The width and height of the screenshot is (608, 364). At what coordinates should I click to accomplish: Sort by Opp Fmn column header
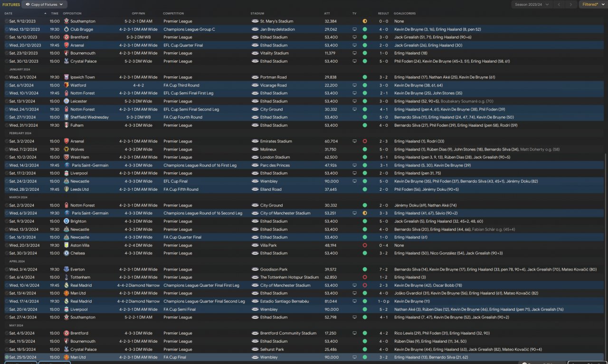click(138, 13)
